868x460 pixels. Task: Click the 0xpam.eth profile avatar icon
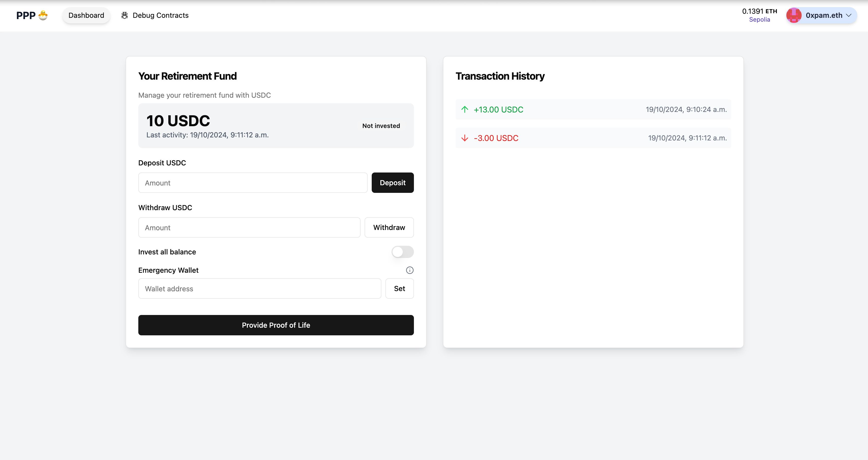794,15
